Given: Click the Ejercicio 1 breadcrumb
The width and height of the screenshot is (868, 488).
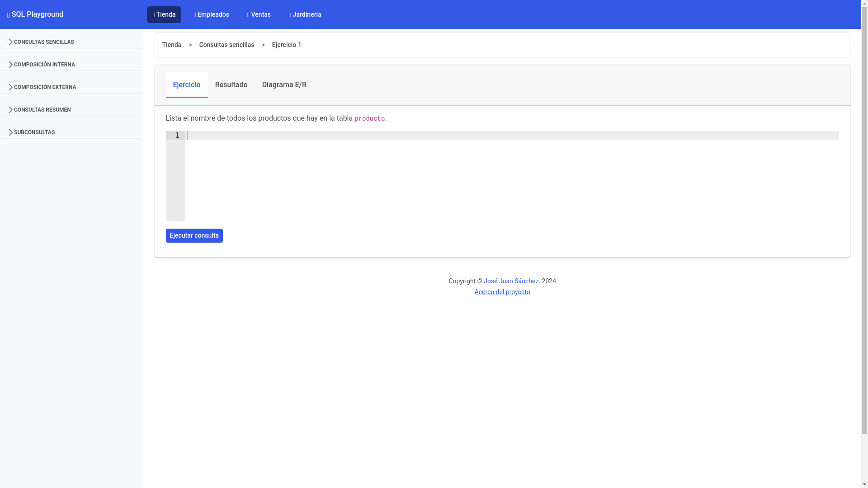Looking at the screenshot, I should pyautogui.click(x=287, y=45).
